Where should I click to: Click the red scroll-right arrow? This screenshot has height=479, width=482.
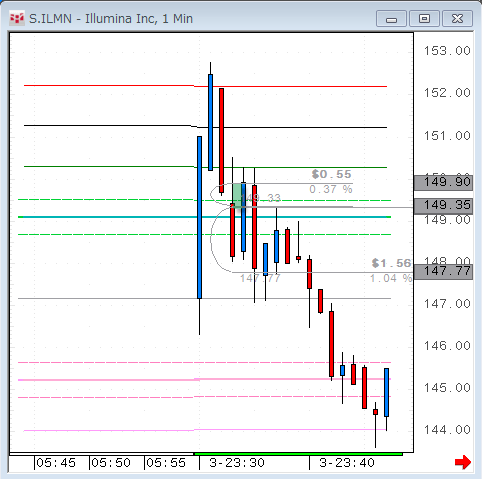463,462
